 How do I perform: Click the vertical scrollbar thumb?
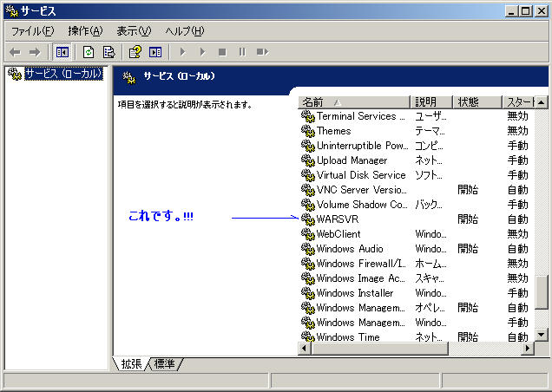pos(541,292)
